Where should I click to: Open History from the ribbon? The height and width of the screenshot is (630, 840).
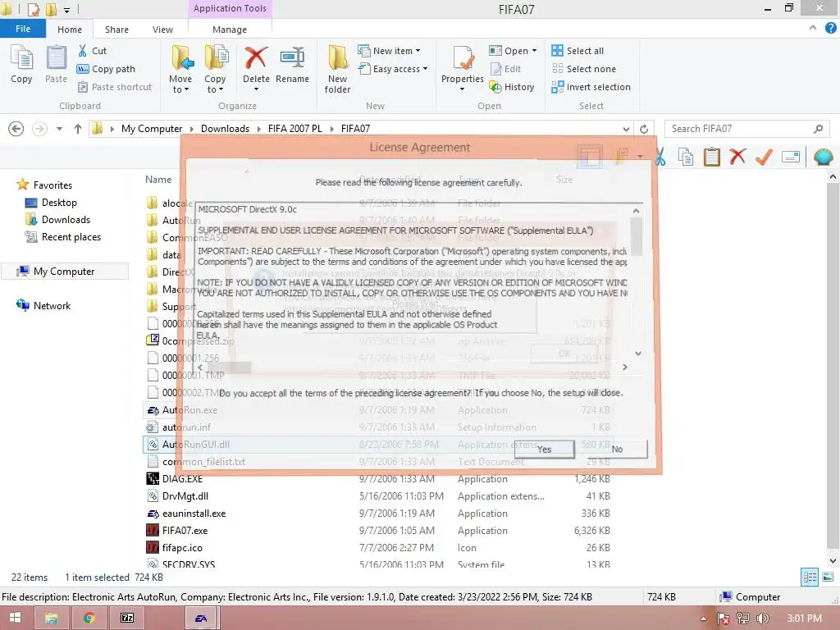[x=512, y=87]
